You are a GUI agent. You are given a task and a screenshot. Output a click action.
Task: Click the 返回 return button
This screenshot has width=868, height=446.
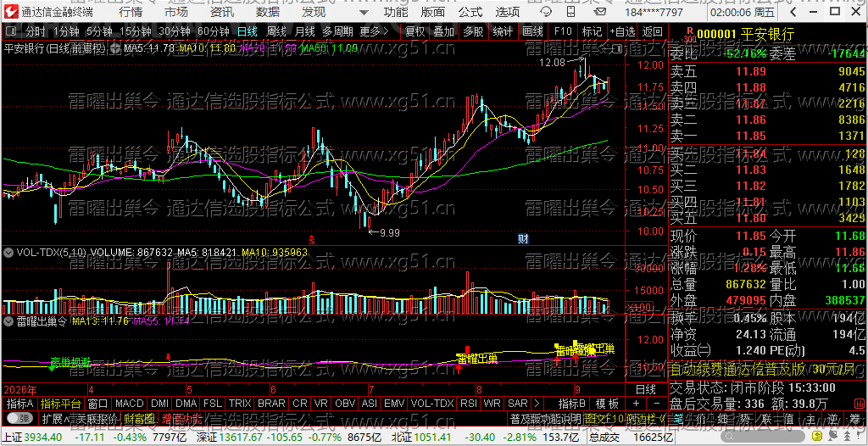pos(653,31)
